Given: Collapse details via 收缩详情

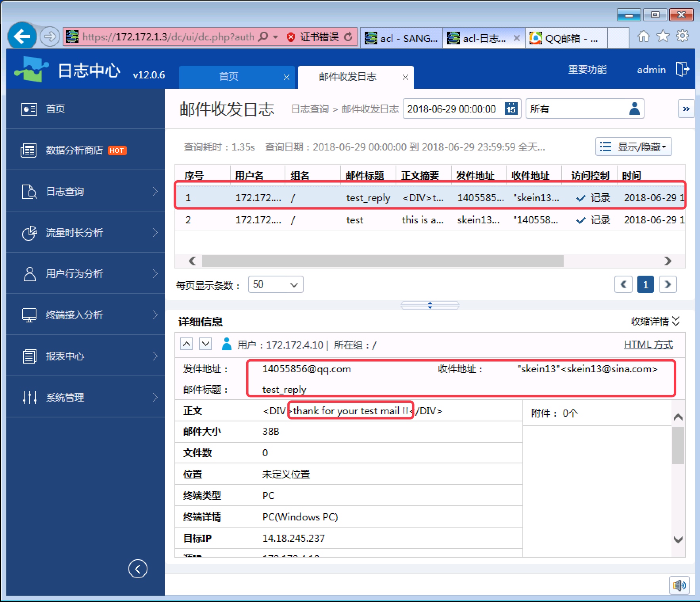Looking at the screenshot, I should 655,321.
